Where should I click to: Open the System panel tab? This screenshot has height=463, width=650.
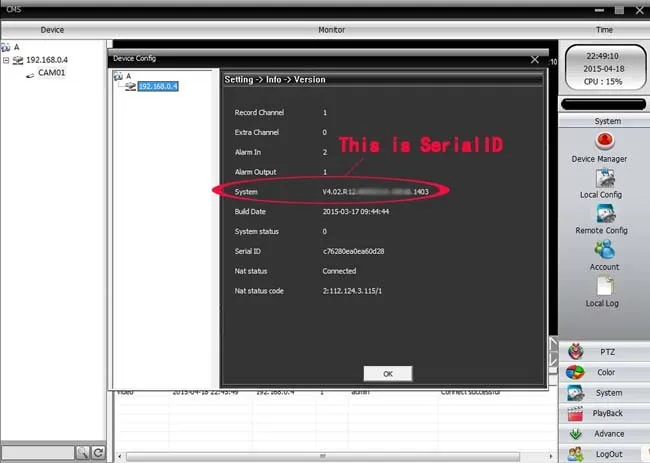(x=604, y=393)
